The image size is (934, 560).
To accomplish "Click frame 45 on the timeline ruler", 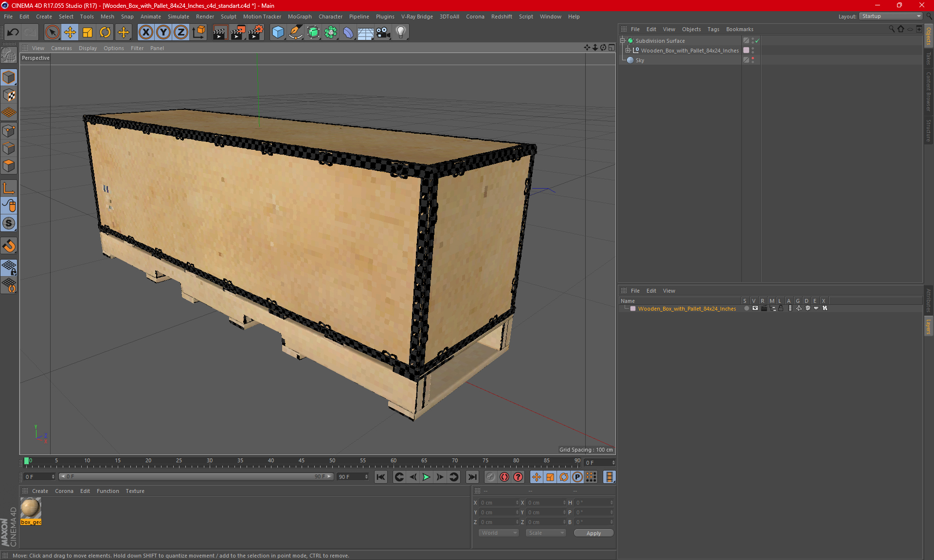I will [x=302, y=460].
